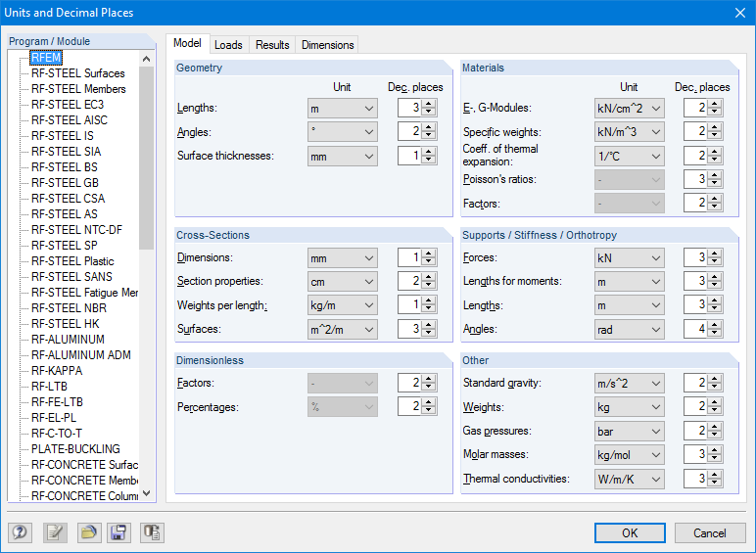This screenshot has width=756, height=553.
Task: Click the module list scroll down arrow
Action: point(147,494)
